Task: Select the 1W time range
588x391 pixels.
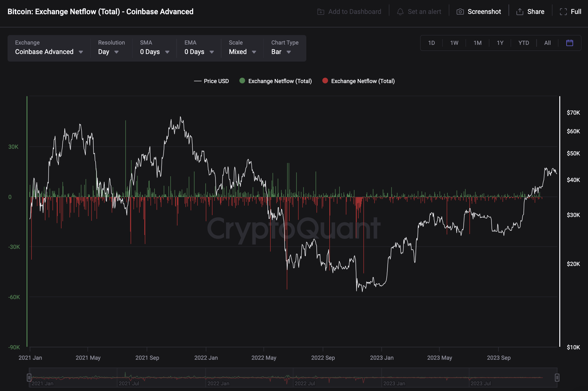Action: (454, 43)
